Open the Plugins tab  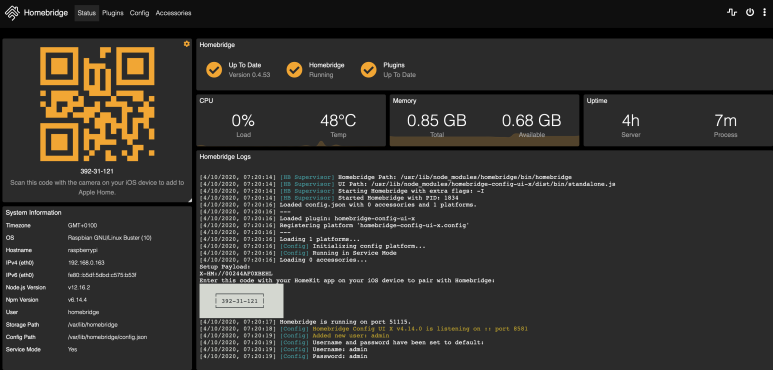[113, 13]
